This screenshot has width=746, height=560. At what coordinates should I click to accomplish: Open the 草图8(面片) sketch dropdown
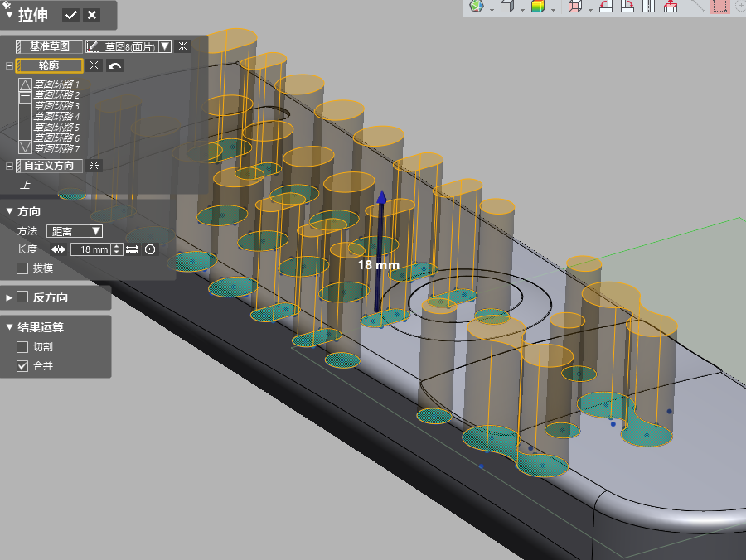pyautogui.click(x=165, y=46)
